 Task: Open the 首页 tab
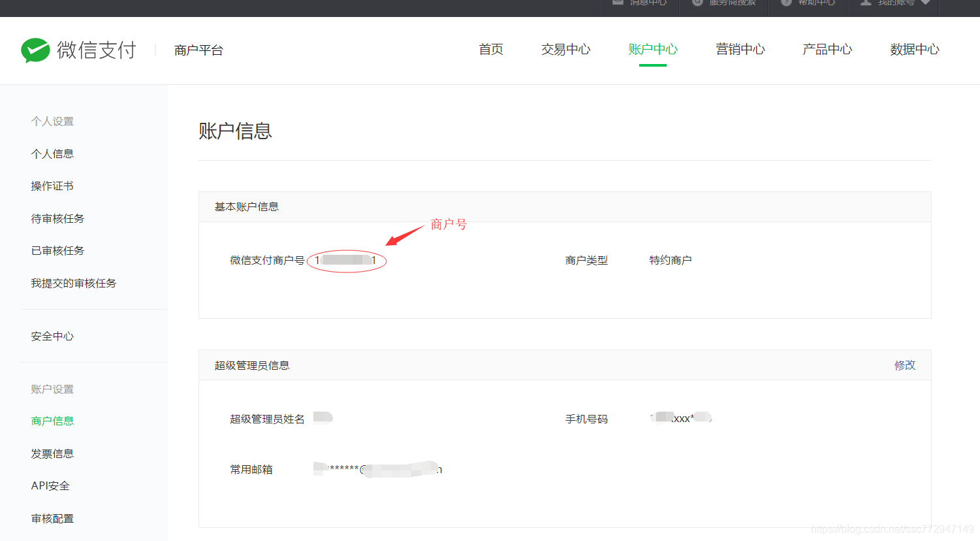point(491,49)
